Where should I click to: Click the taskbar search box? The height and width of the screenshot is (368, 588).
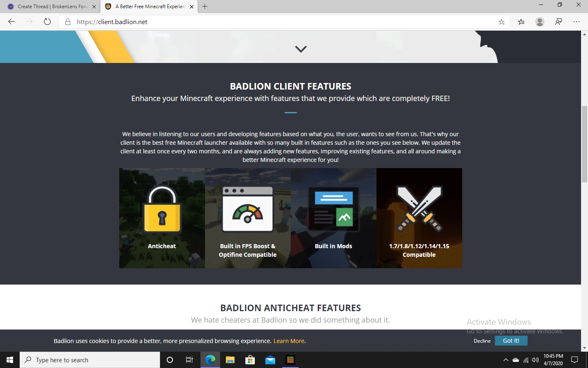pyautogui.click(x=90, y=360)
